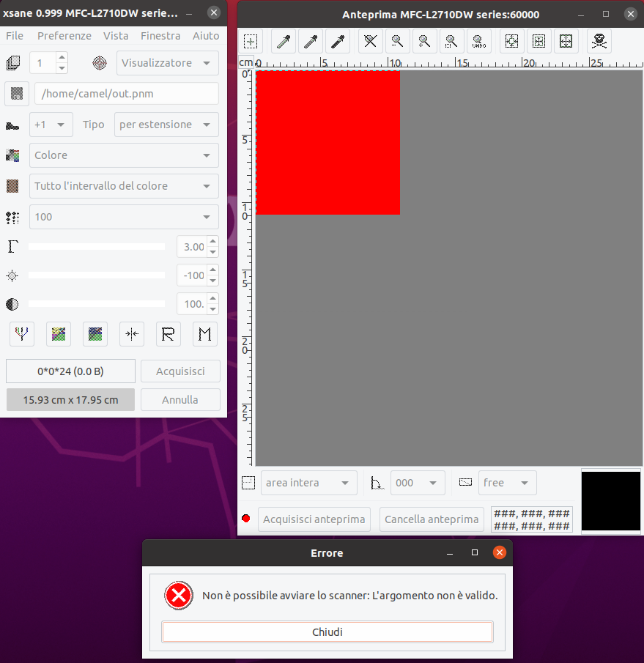
Task: Click the zoom out magnifier icon
Action: click(x=398, y=41)
